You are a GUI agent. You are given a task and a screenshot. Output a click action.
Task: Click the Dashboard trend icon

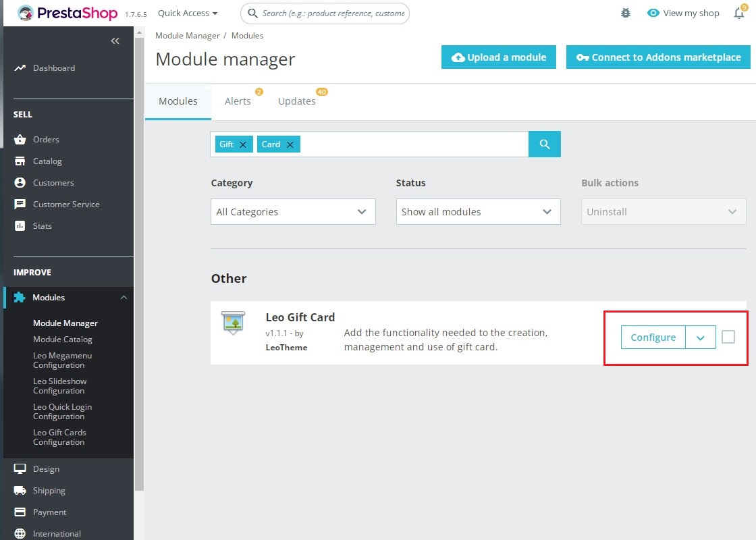[20, 68]
